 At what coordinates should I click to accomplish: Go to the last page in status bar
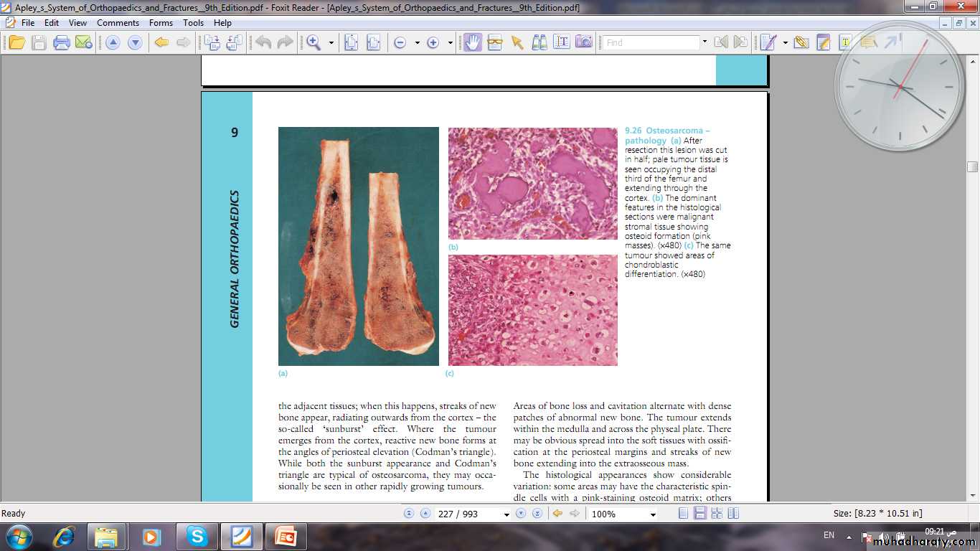coord(537,514)
